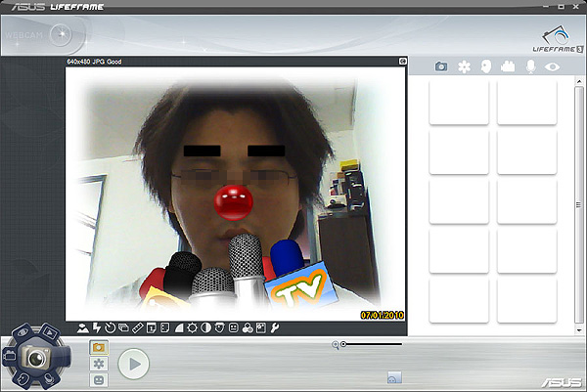Click the LifeFrame 3 logo
This screenshot has width=587, height=392.
click(x=558, y=40)
